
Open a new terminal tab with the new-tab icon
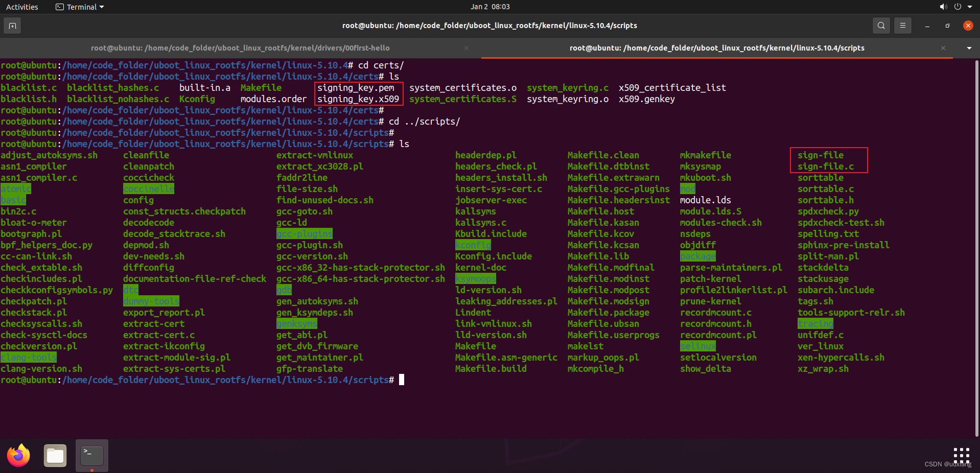point(12,26)
